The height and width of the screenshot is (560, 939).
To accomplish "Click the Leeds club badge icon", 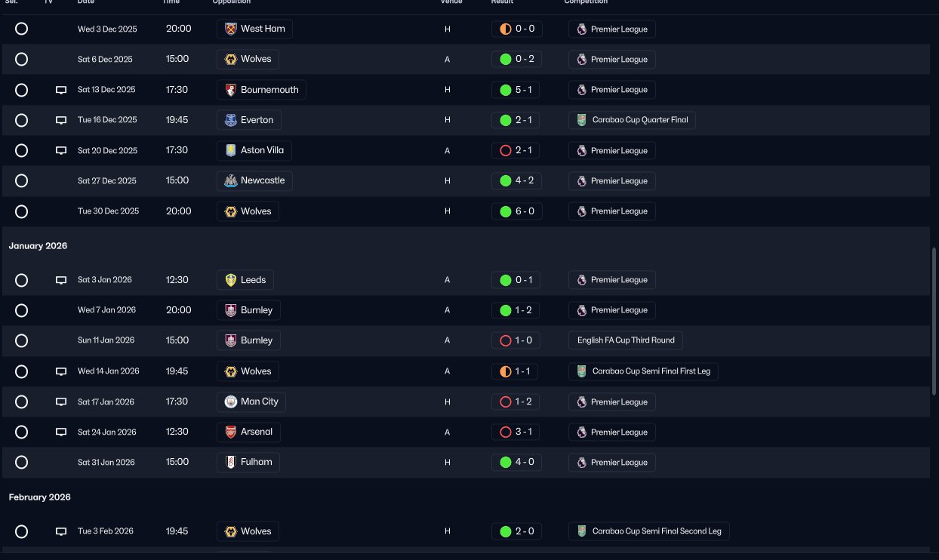I will (x=231, y=280).
